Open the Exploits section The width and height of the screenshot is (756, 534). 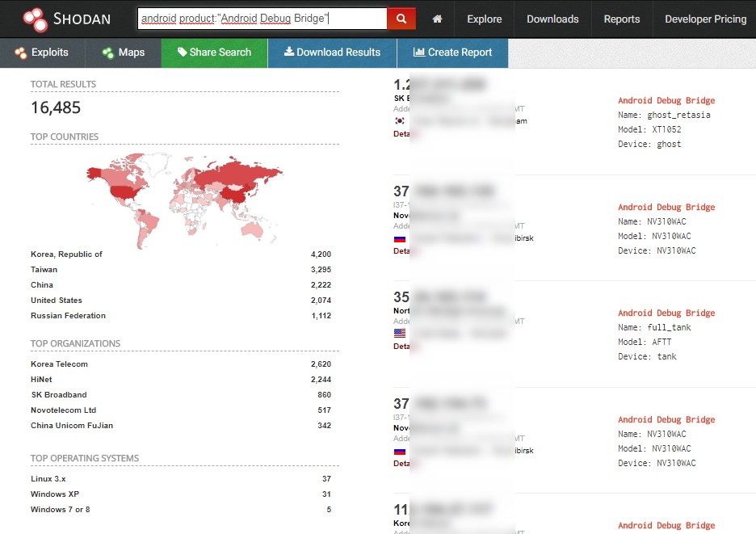coord(42,53)
